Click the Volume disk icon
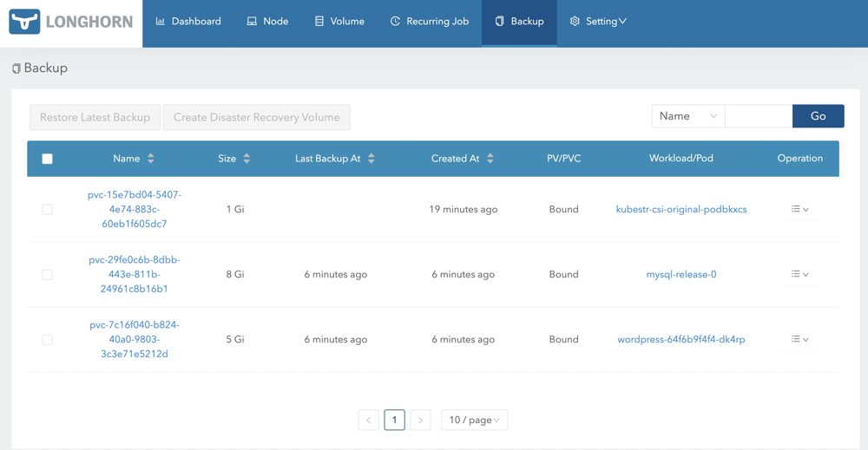This screenshot has width=868, height=450. [x=319, y=22]
